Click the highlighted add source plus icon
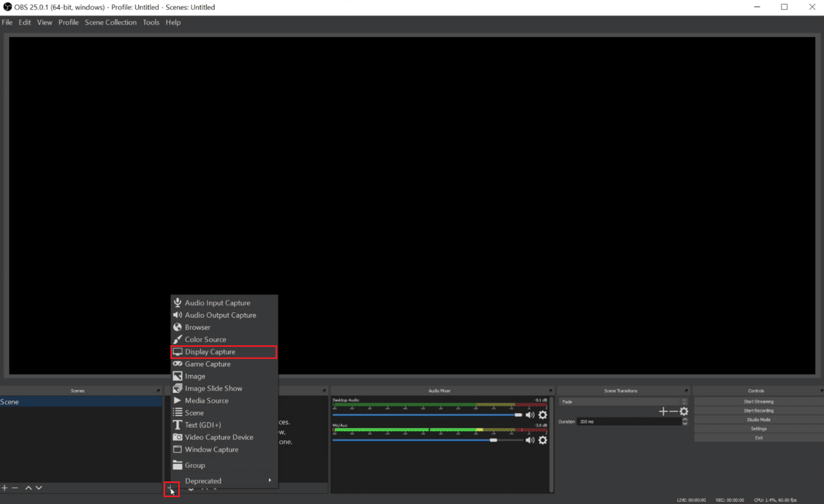This screenshot has height=504, width=824. (x=171, y=489)
